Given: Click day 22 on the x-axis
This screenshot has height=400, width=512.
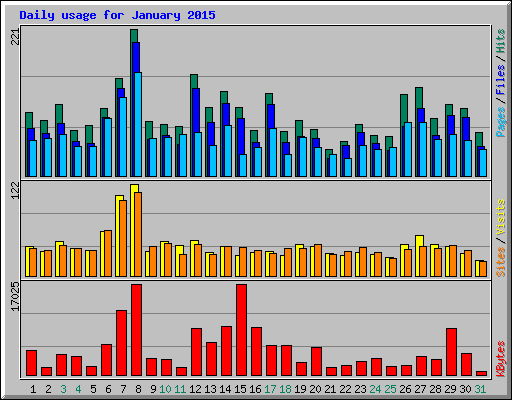Looking at the screenshot, I should [x=345, y=389].
